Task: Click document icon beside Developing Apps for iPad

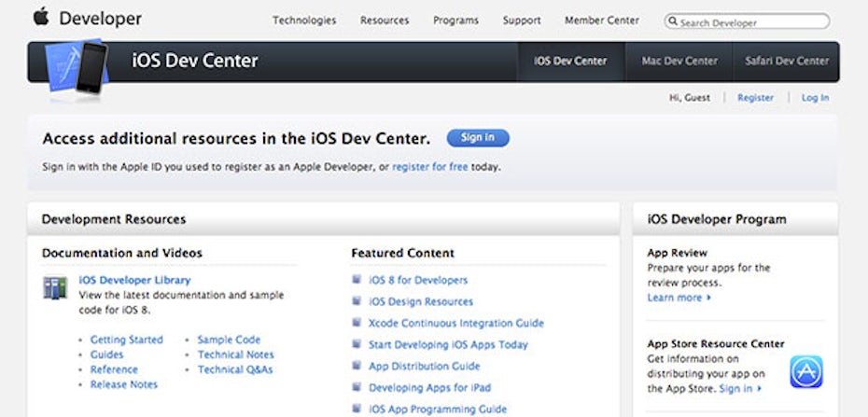Action: (x=357, y=387)
